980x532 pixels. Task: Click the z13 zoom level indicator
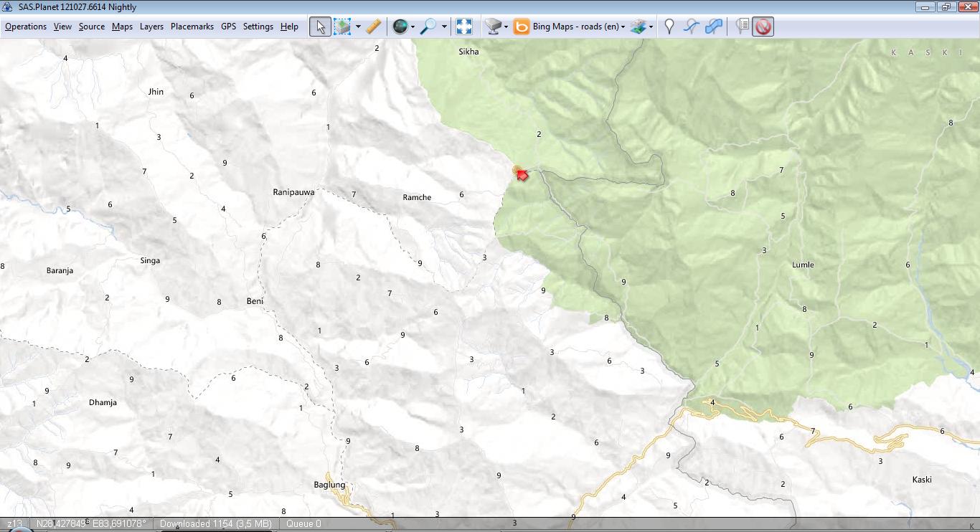click(x=14, y=523)
